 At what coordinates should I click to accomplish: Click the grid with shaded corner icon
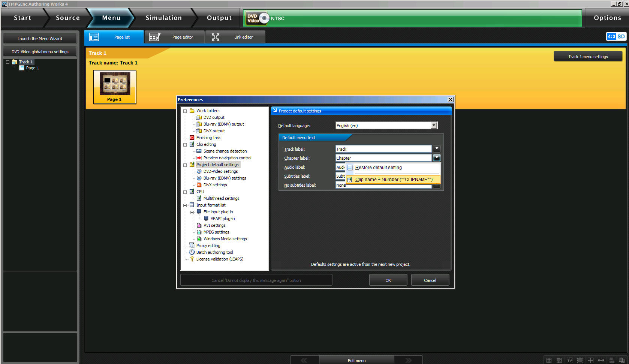tap(559, 360)
